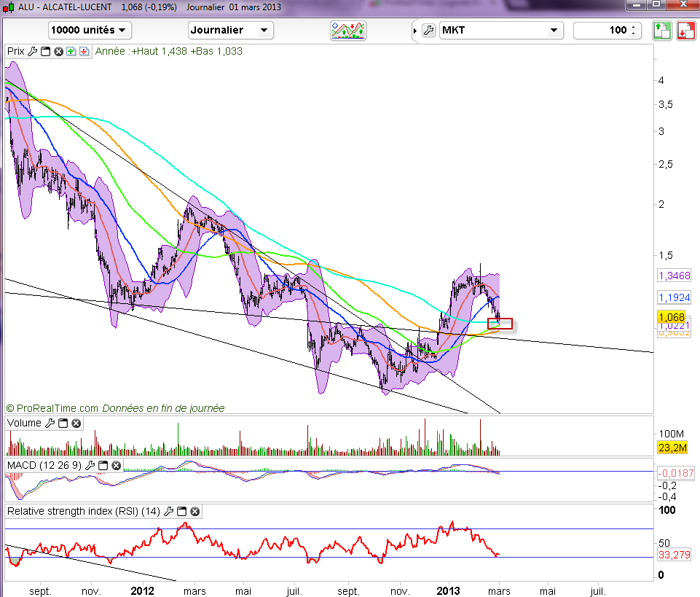
Task: Open the MACD indicator wrench settings
Action: pyautogui.click(x=90, y=465)
